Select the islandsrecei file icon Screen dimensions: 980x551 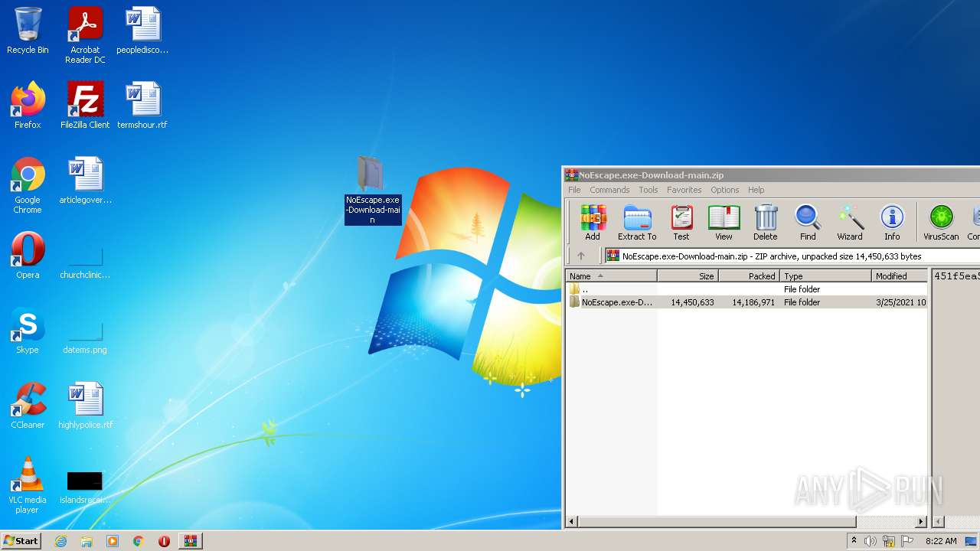click(85, 487)
